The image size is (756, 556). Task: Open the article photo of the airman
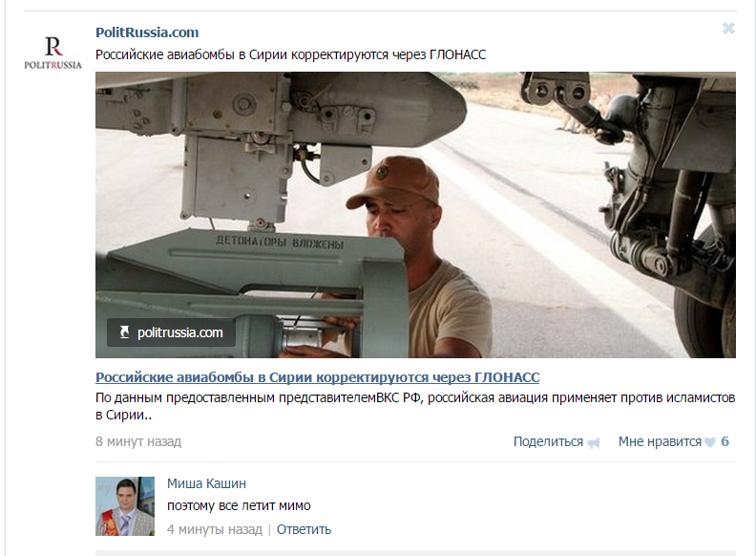[x=415, y=215]
